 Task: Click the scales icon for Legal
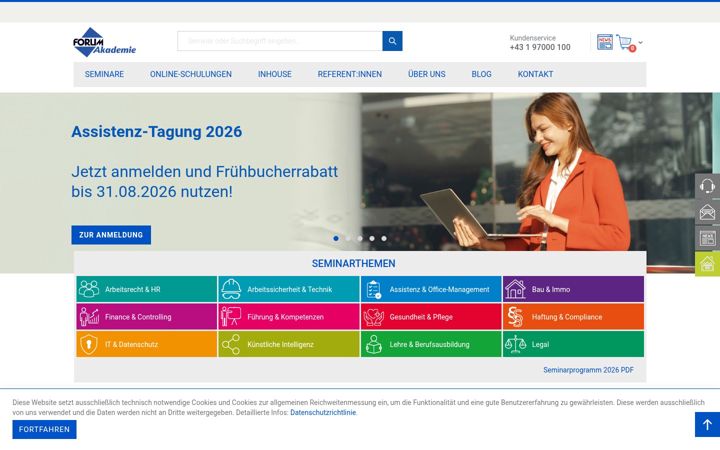coord(515,344)
